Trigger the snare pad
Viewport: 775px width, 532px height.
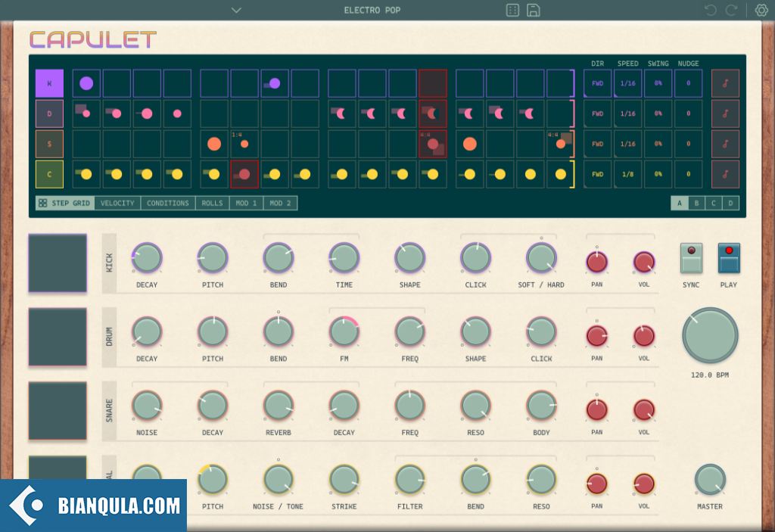[x=58, y=410]
